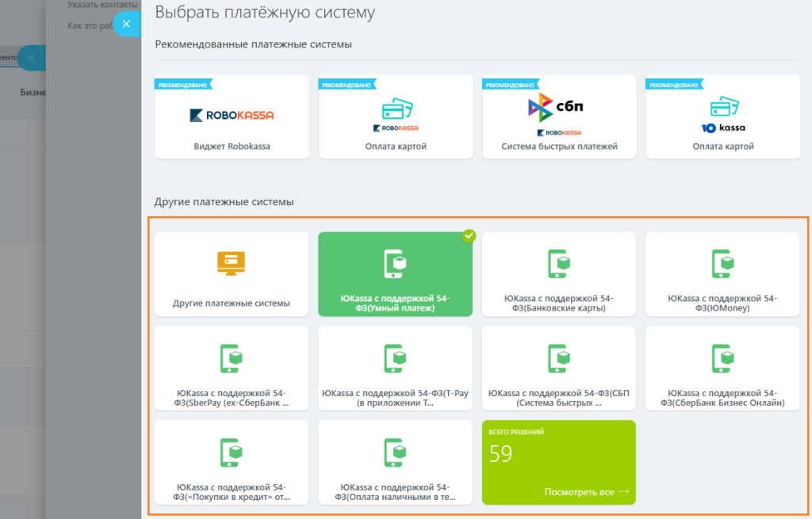This screenshot has width=812, height=519.
Task: Select ЮKassa 54-ФЗ (СБП) tile
Action: pyautogui.click(x=559, y=368)
